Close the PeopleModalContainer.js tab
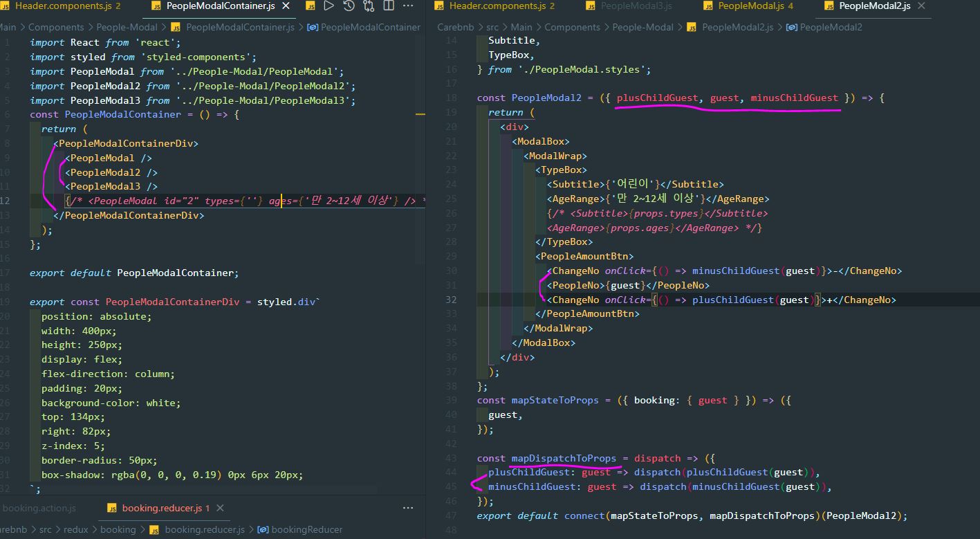The image size is (980, 539). point(286,6)
